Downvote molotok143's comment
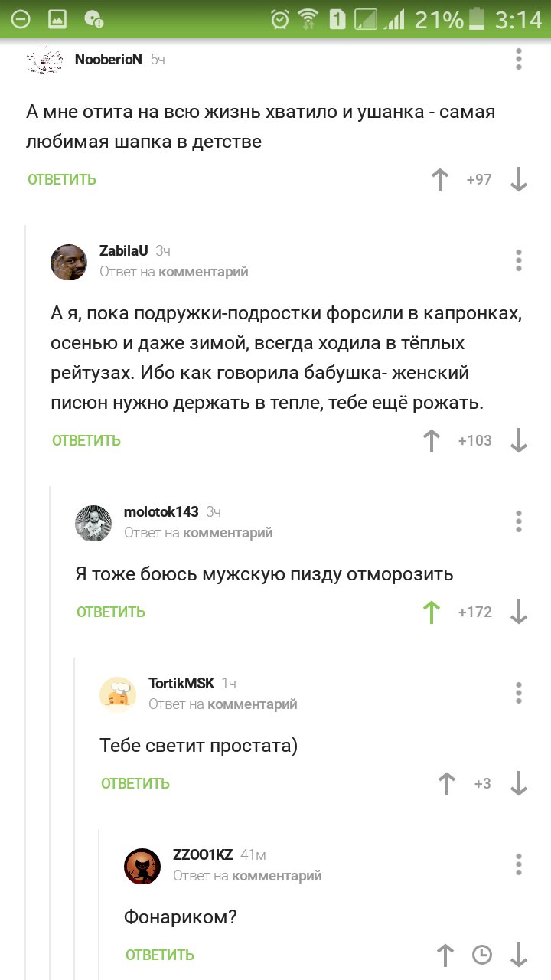Image resolution: width=551 pixels, height=980 pixels. [x=519, y=612]
